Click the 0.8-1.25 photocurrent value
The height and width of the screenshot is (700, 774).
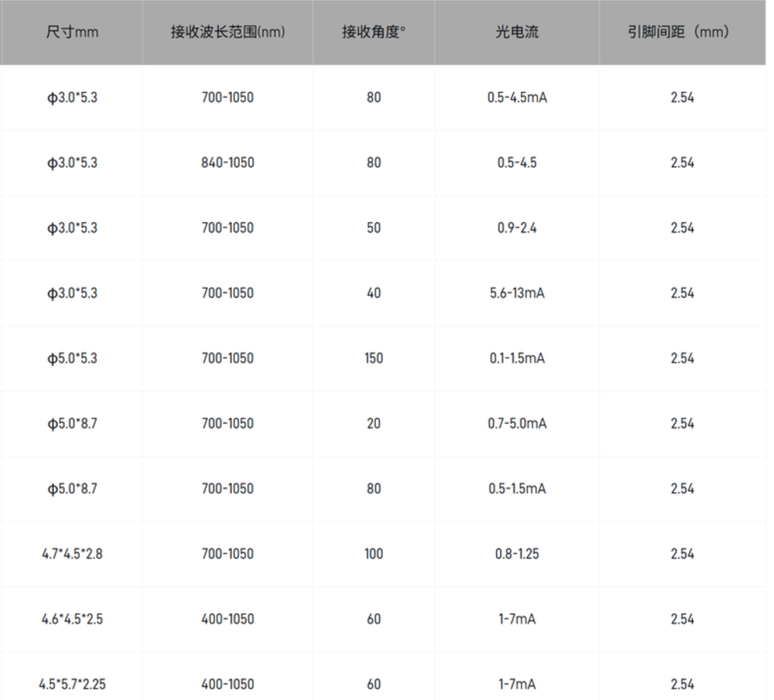point(517,554)
